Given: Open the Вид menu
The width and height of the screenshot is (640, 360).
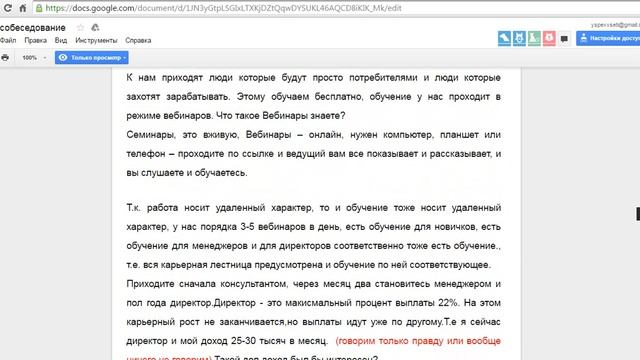Looking at the screenshot, I should [61, 40].
